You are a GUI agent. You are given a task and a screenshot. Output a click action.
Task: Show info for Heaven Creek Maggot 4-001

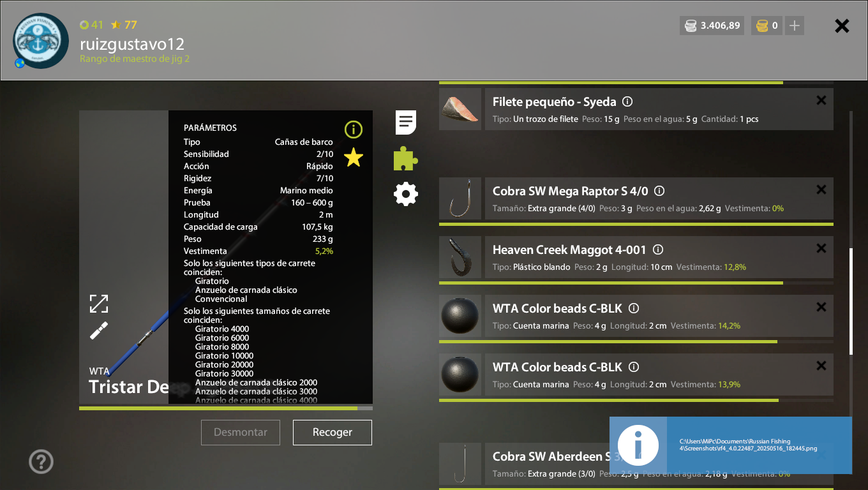(x=658, y=249)
